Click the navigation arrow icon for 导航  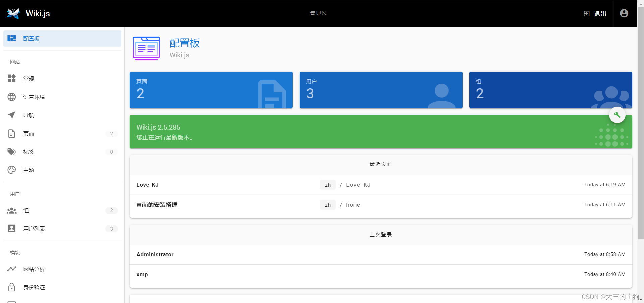click(12, 115)
